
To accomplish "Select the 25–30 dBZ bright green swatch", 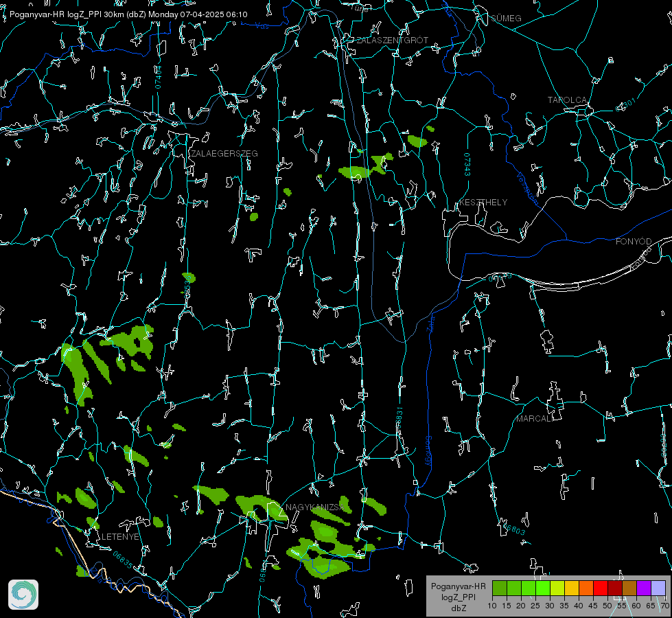I will (542, 588).
